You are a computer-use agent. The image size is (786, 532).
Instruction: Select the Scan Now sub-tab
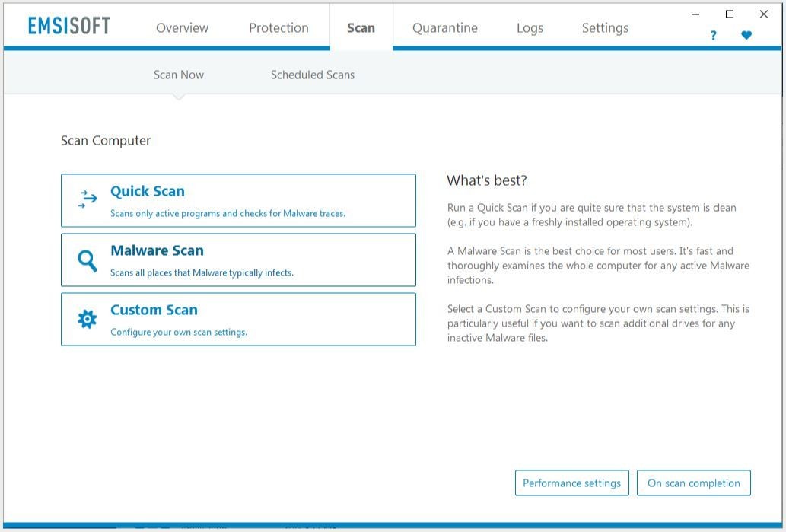[x=179, y=75]
